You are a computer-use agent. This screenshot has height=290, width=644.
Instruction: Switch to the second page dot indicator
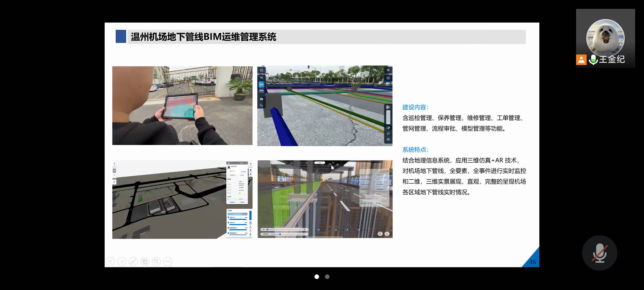point(327,277)
